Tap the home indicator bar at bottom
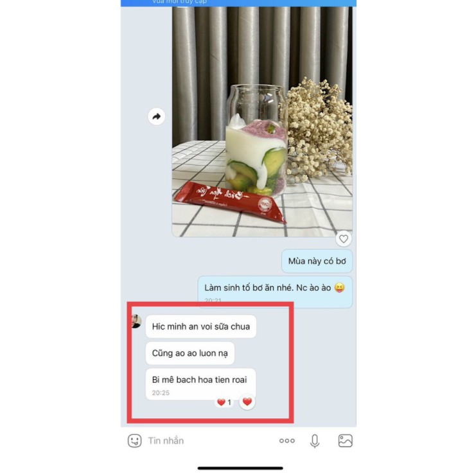 click(x=240, y=468)
